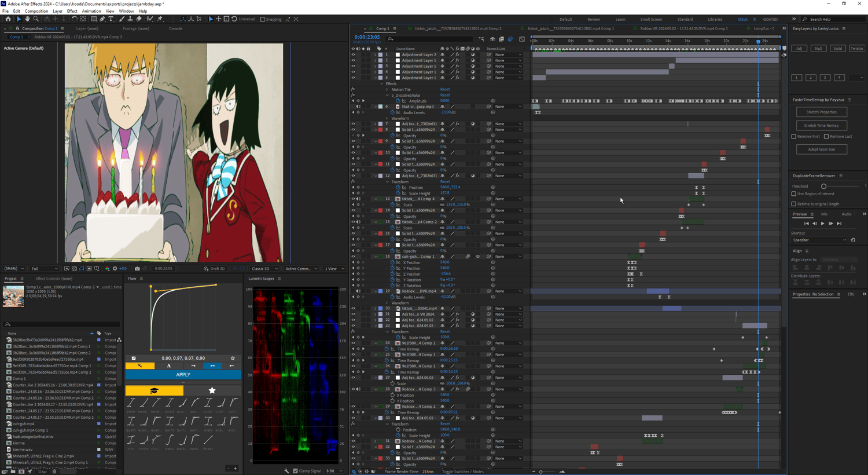
Task: Click the Flow favorite star next to curve values
Action: 233,358
